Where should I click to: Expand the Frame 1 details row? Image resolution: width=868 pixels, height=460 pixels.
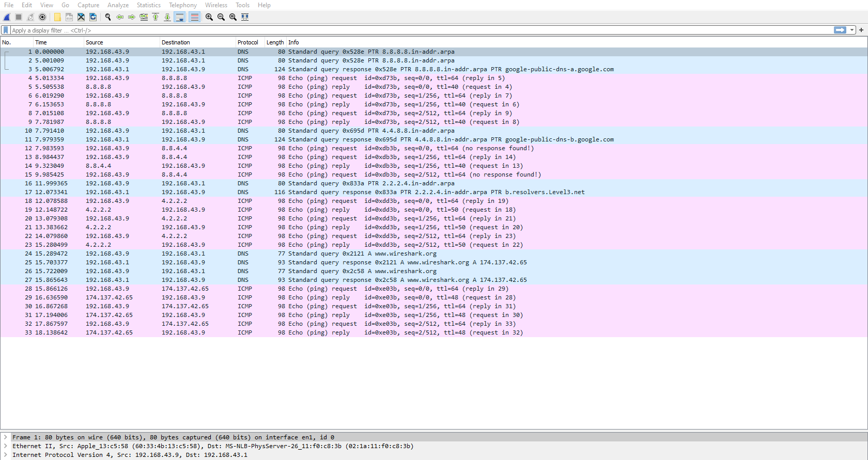[x=6, y=437]
